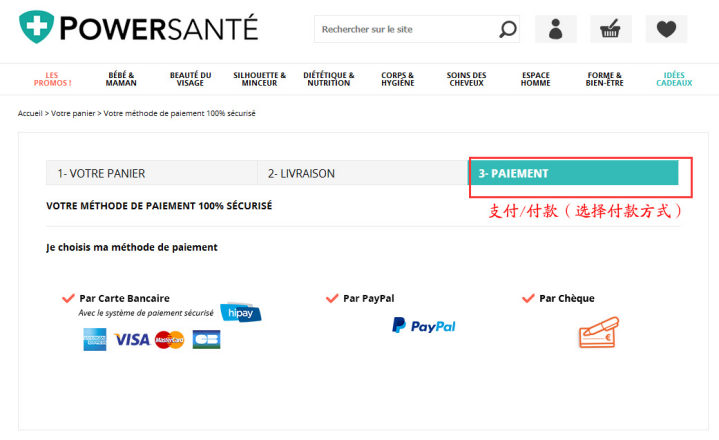Go to step 2 Livraison tab

click(x=363, y=173)
